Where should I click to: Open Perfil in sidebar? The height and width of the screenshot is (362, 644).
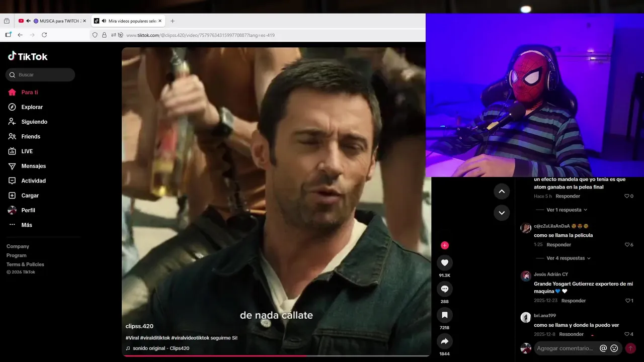pyautogui.click(x=22, y=210)
